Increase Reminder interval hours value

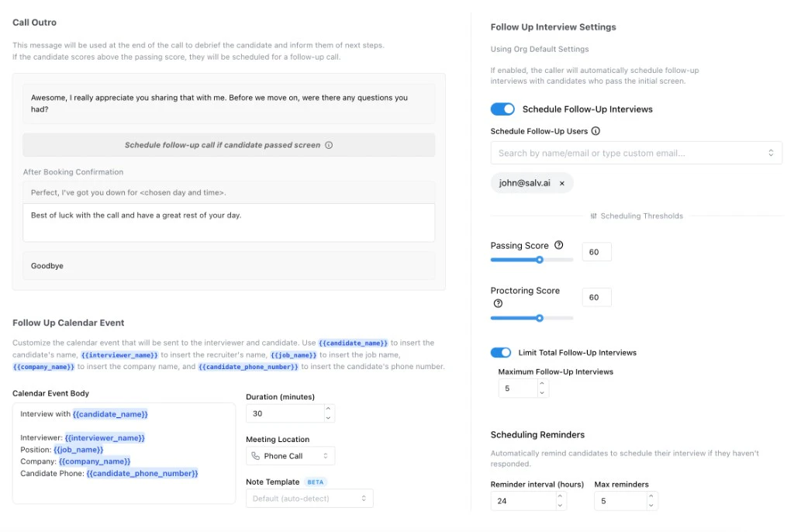[x=560, y=496]
